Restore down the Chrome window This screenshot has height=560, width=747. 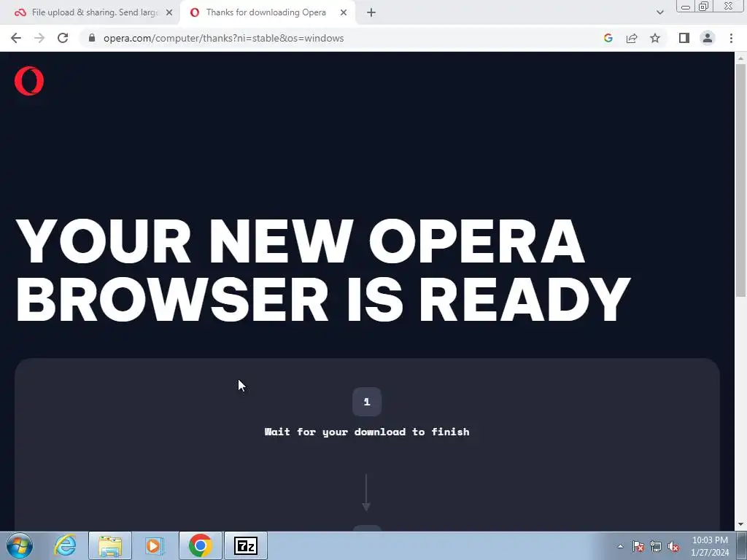703,6
